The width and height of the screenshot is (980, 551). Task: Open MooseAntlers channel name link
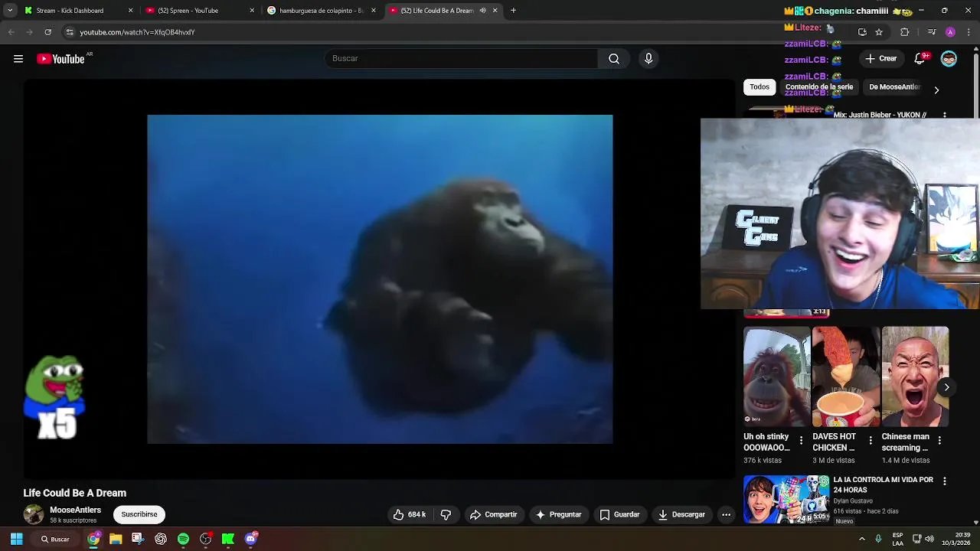(75, 510)
